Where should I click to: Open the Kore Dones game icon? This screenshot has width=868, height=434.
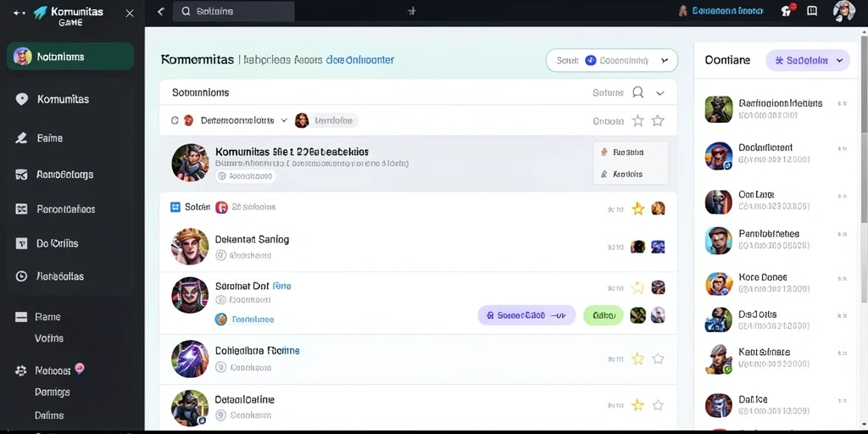click(719, 284)
